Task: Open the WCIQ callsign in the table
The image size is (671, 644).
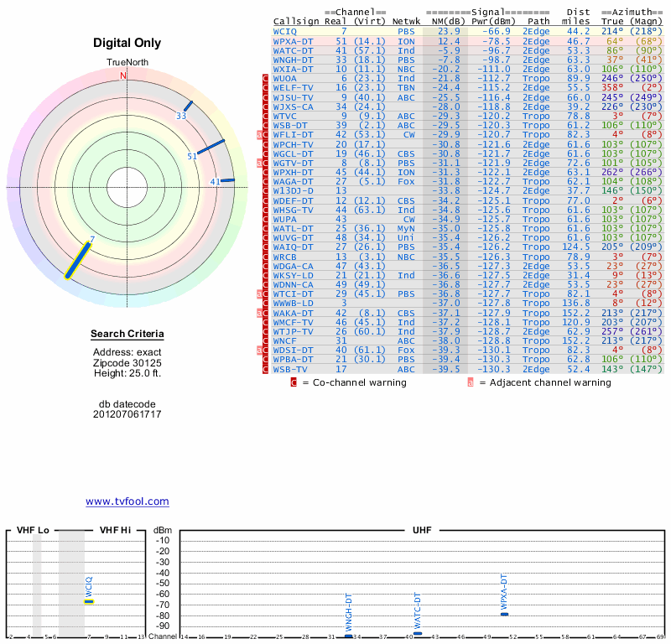Action: tap(286, 32)
